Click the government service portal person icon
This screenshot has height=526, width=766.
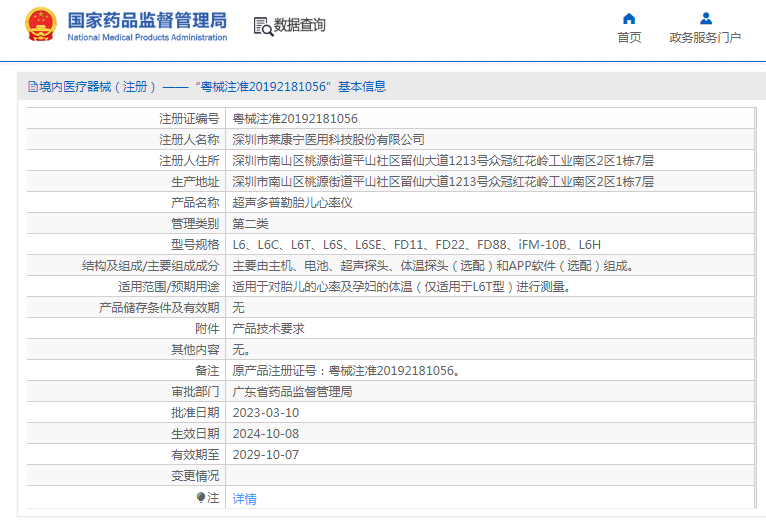coord(705,19)
